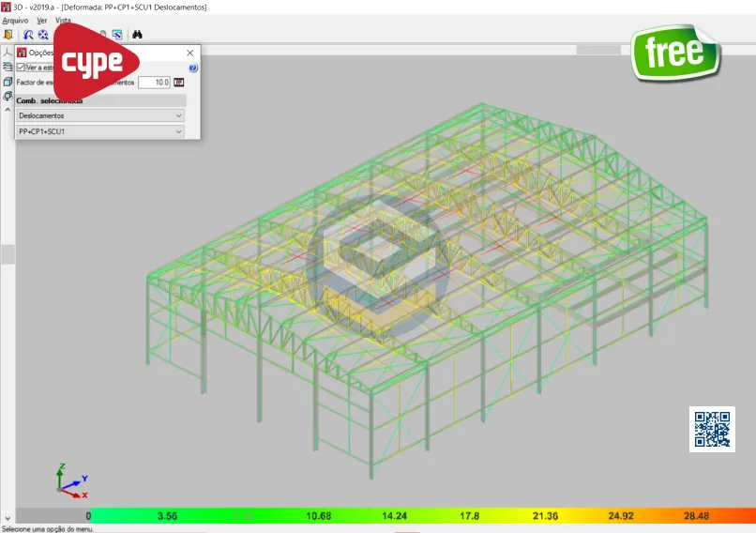This screenshot has width=756, height=533.
Task: Click the 3D axes icon in left sidebar
Action: pyautogui.click(x=8, y=53)
